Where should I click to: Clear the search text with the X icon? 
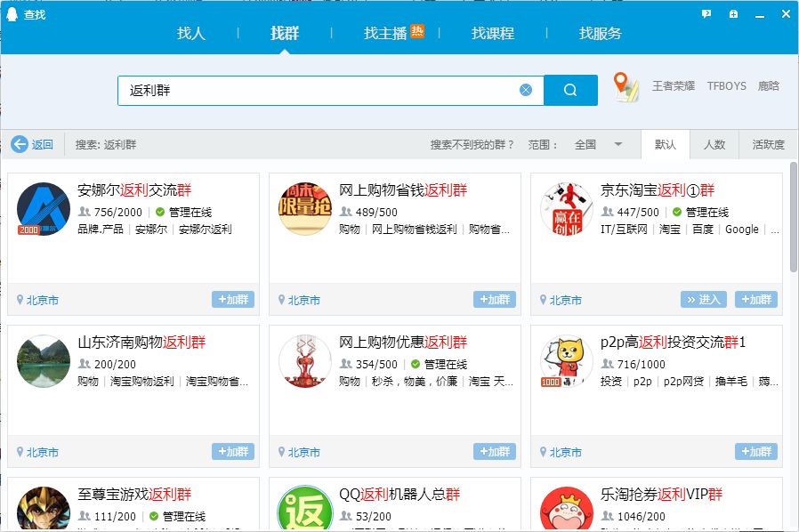[525, 90]
